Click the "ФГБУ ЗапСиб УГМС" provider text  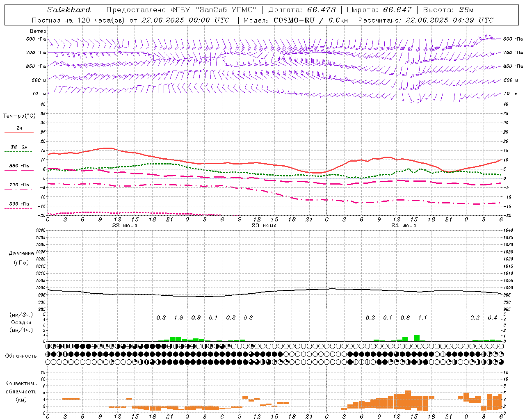(x=213, y=10)
